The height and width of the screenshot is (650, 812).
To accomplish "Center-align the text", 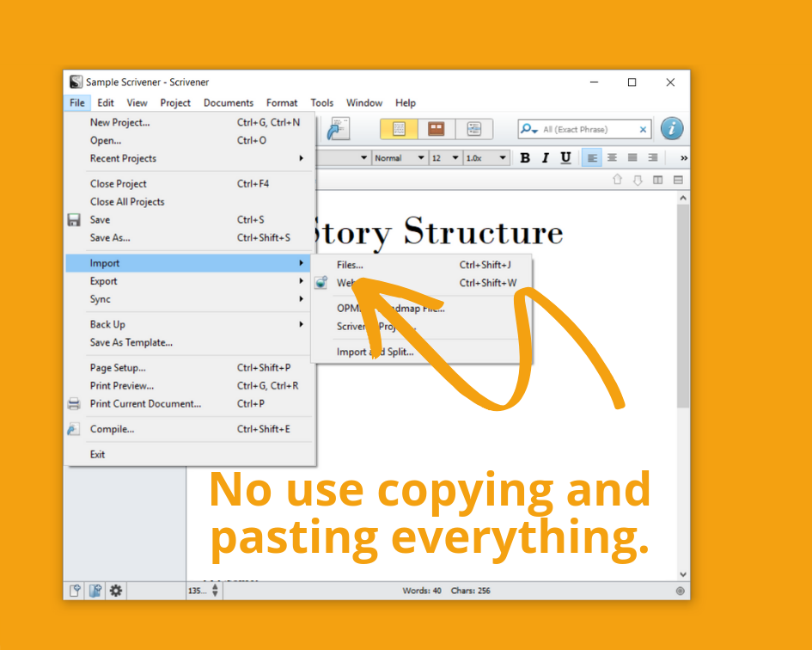I will click(x=612, y=157).
